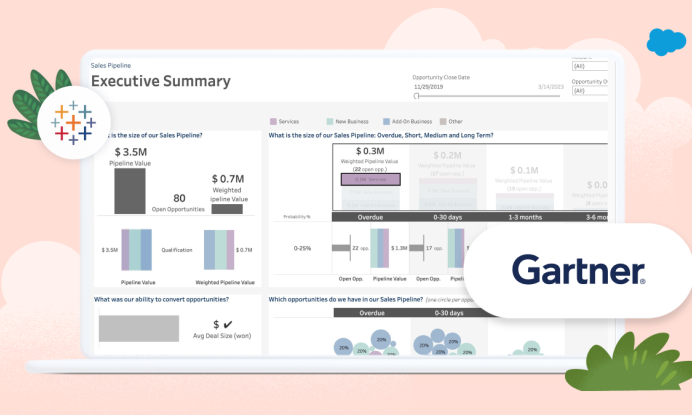692x415 pixels.
Task: Select the Overdue column header
Action: pos(370,216)
